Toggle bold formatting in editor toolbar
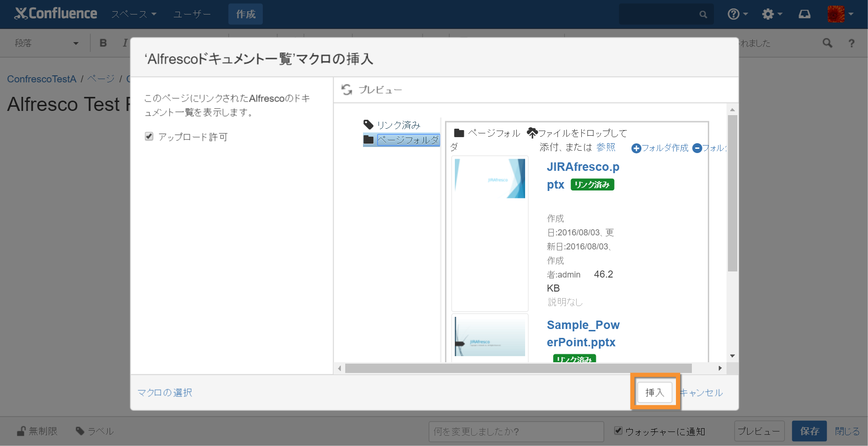The image size is (868, 446). tap(103, 43)
